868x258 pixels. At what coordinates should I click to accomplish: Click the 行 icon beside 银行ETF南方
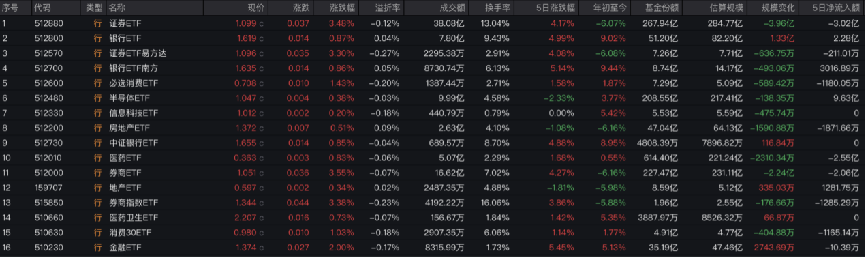click(x=97, y=68)
